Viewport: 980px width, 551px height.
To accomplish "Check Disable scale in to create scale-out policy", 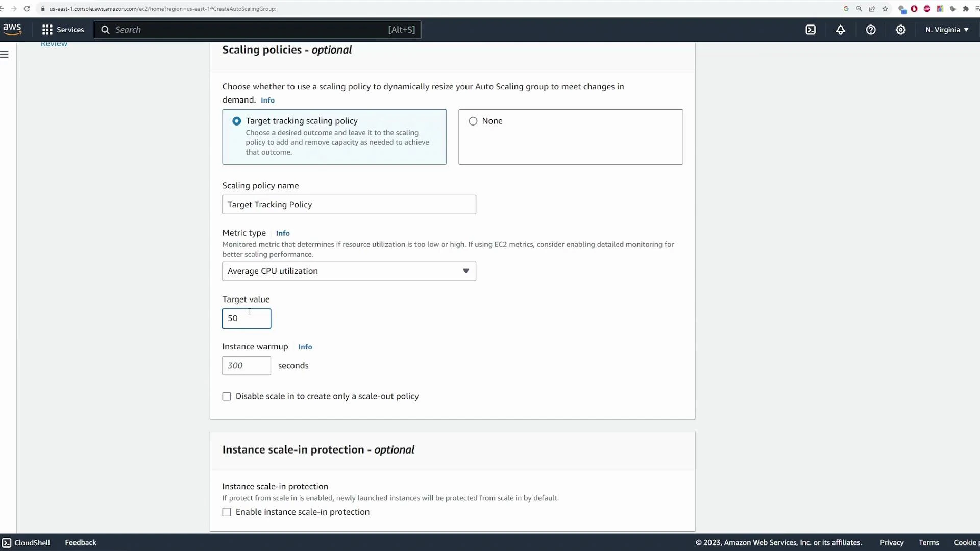I will tap(227, 396).
